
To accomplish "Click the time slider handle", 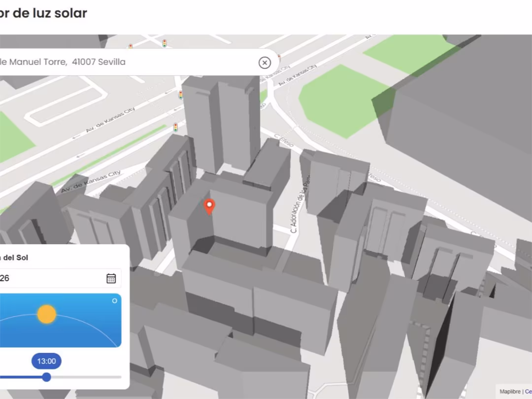I will pos(46,377).
